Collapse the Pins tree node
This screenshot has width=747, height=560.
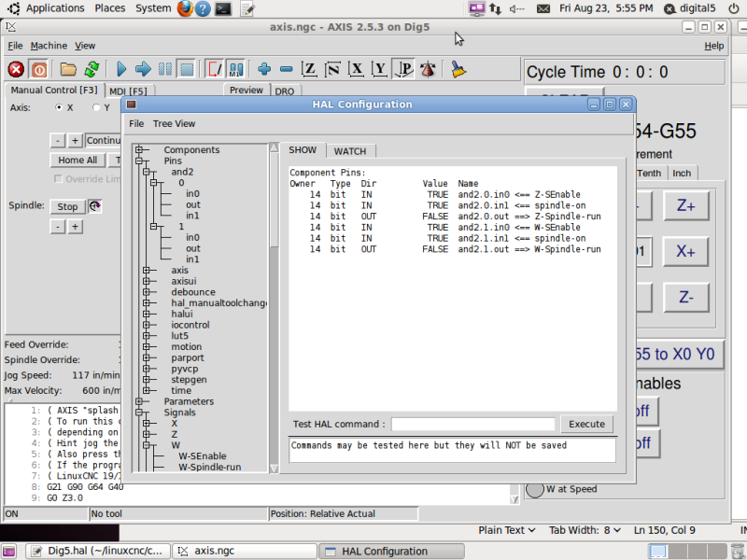(x=139, y=161)
